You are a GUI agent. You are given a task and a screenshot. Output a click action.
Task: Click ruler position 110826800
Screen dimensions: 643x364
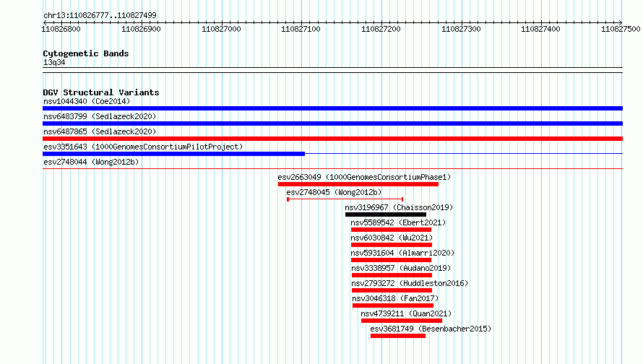(x=61, y=29)
